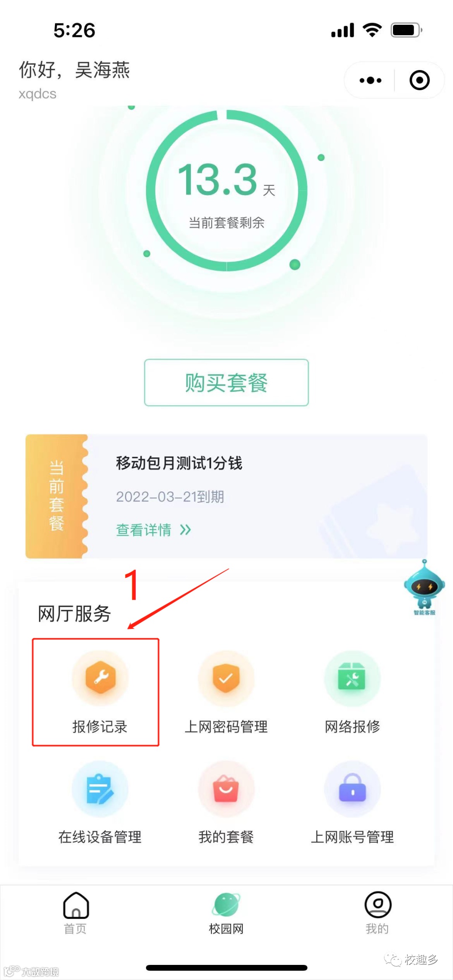Tap the mini program more-options dots
This screenshot has width=453, height=980.
point(370,80)
